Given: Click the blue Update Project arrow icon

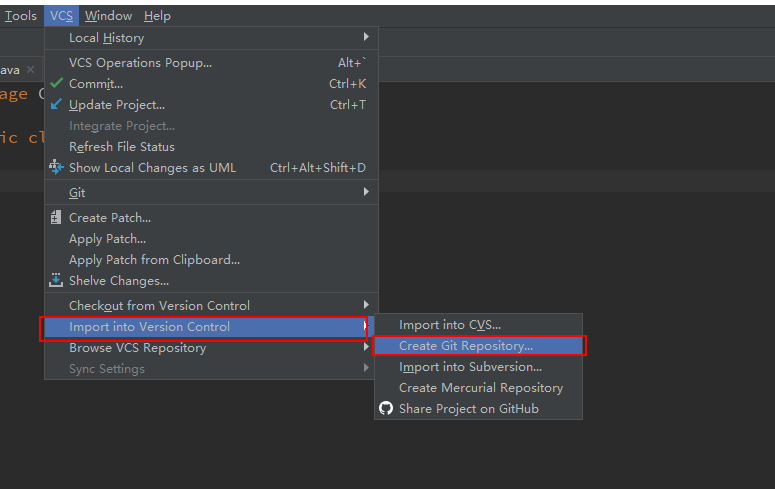Looking at the screenshot, I should [56, 104].
